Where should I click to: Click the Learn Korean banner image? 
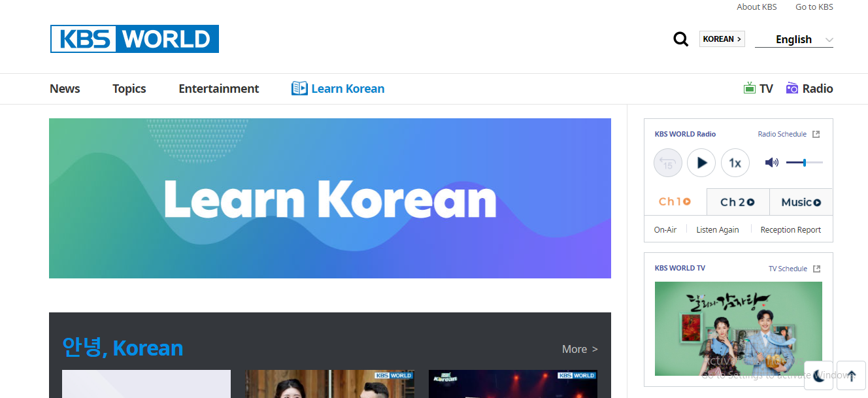[x=330, y=198]
